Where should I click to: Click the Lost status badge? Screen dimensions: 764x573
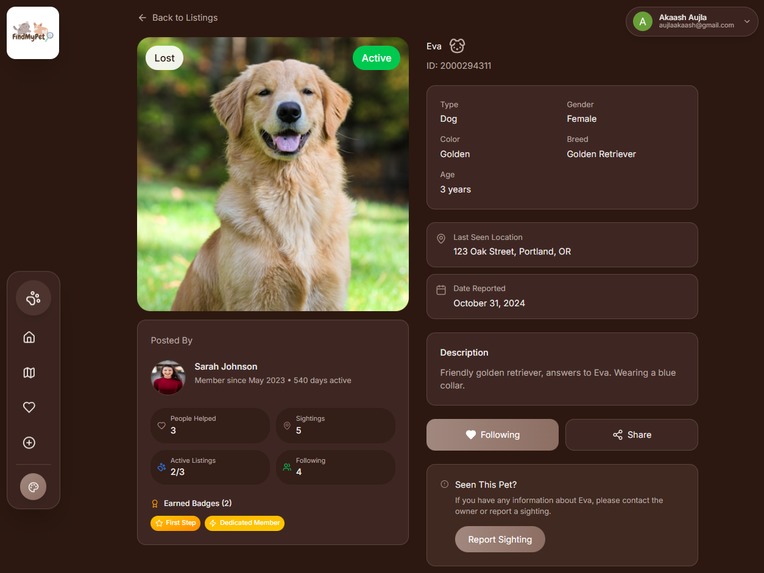[x=164, y=58]
